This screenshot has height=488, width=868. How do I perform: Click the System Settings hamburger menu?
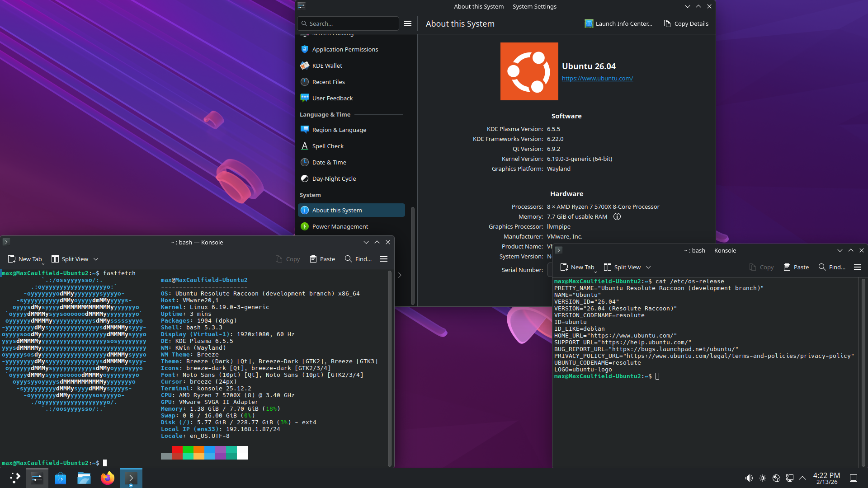408,23
